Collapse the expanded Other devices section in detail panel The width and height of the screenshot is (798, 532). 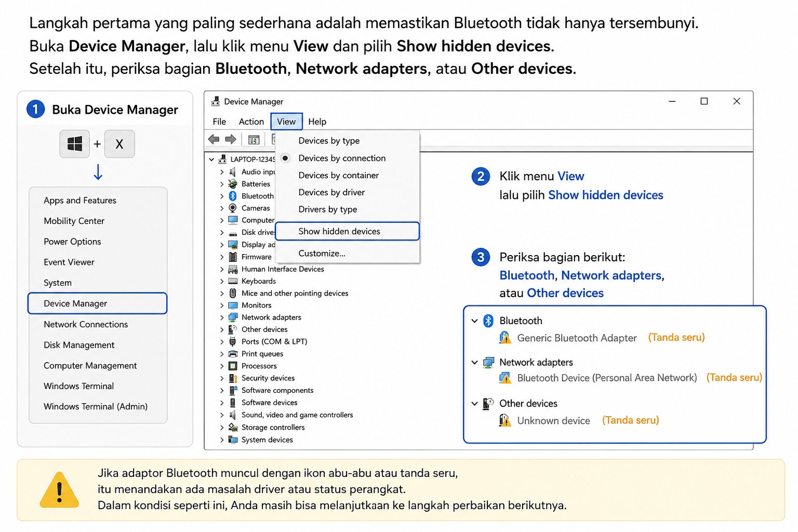pyautogui.click(x=474, y=404)
